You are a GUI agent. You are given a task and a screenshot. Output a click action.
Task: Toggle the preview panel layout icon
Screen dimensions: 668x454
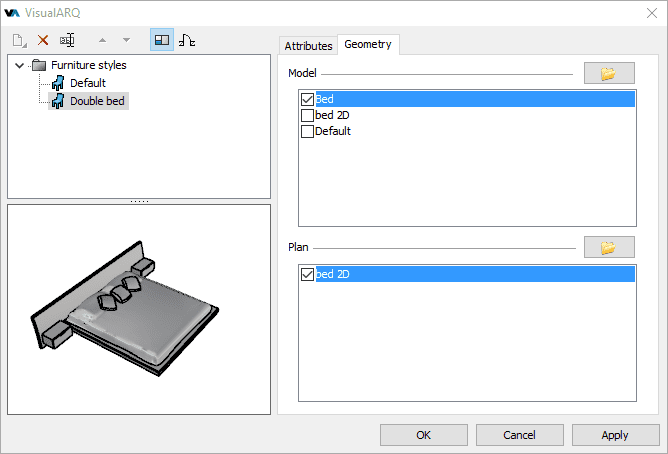tap(161, 40)
